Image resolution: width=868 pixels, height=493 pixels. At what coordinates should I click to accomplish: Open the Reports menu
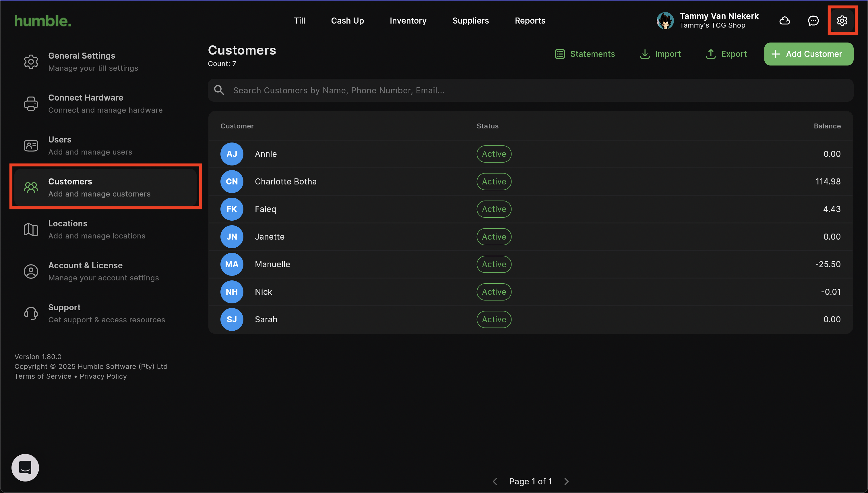(530, 21)
